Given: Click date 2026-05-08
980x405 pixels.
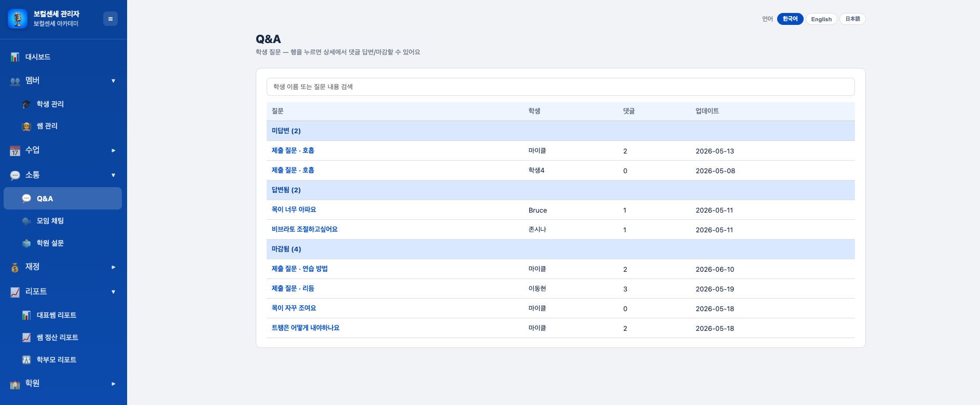Looking at the screenshot, I should point(715,171).
